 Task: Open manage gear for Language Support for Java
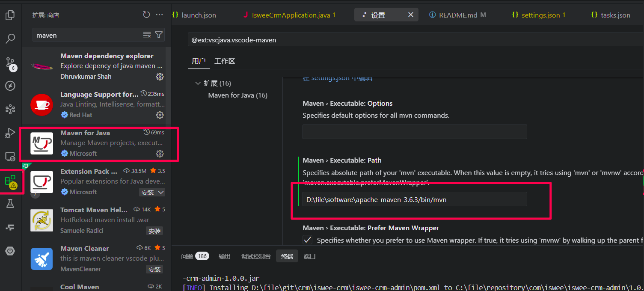click(160, 115)
